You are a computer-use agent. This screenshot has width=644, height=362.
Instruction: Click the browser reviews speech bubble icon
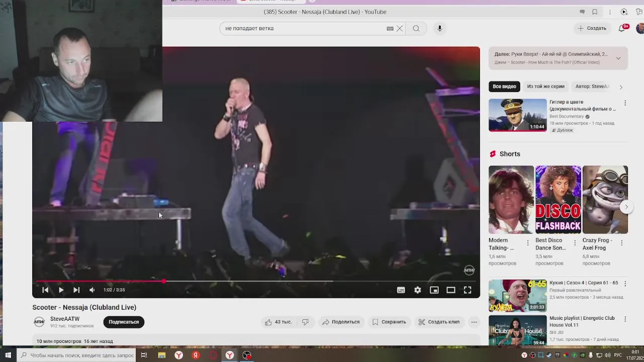(582, 12)
